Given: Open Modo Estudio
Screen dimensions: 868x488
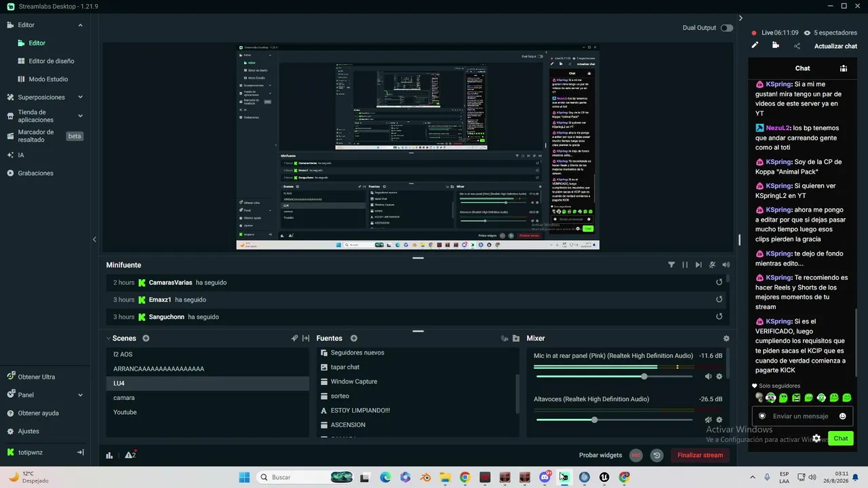Looking at the screenshot, I should pyautogui.click(x=48, y=79).
